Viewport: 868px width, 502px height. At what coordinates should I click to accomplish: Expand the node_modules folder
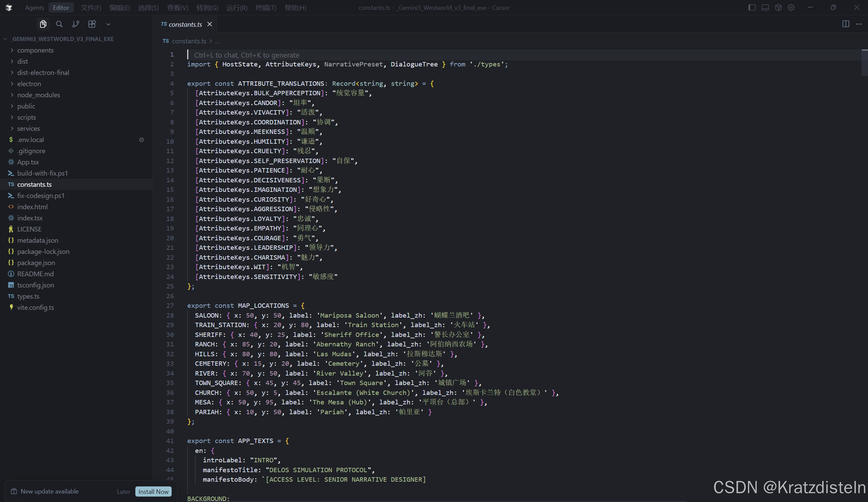tap(38, 95)
